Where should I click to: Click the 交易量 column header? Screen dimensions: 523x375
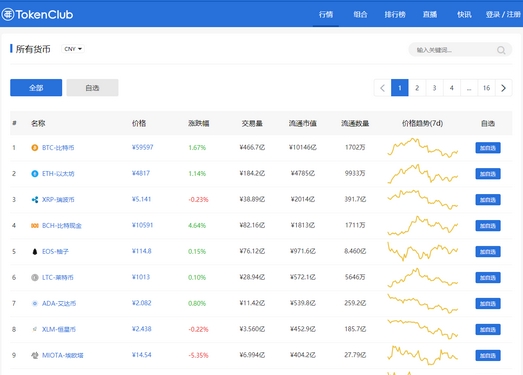tap(252, 123)
